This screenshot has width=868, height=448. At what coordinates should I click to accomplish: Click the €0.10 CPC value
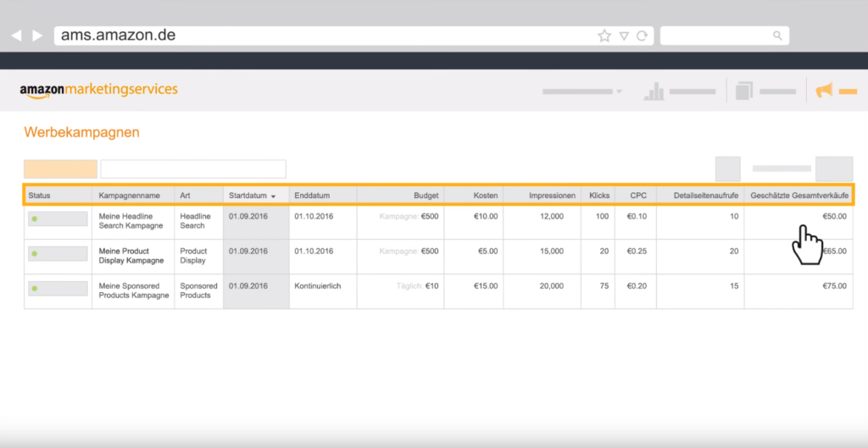pyautogui.click(x=637, y=216)
